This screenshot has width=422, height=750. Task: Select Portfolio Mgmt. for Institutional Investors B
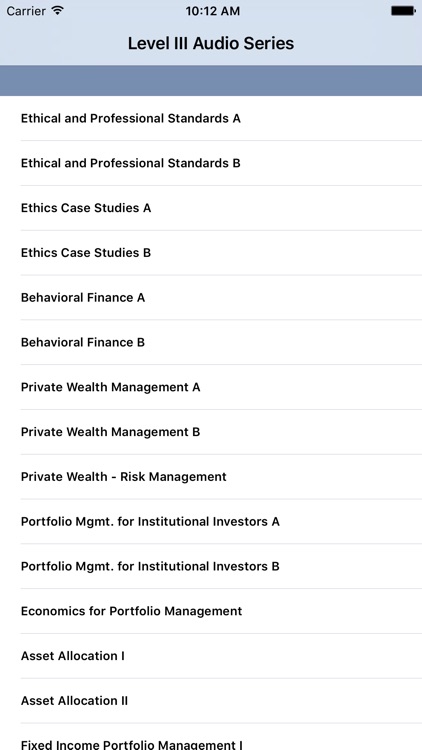click(211, 566)
